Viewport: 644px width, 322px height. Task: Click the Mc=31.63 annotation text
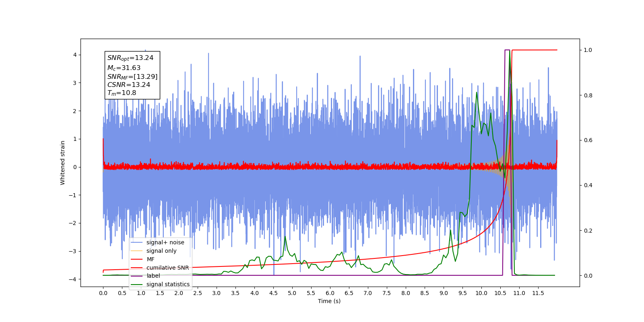(x=124, y=68)
